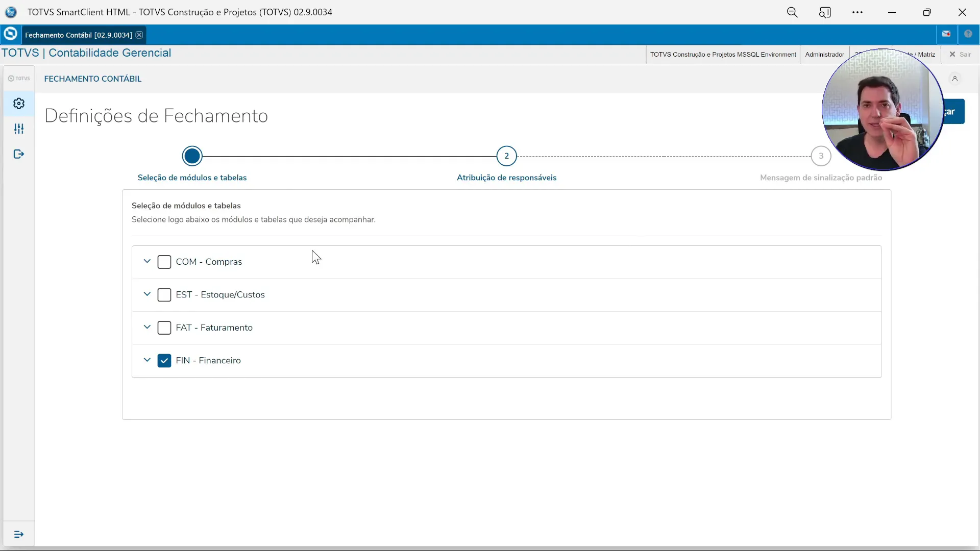Click the zoom-out magnifier icon in title bar

[x=792, y=12]
